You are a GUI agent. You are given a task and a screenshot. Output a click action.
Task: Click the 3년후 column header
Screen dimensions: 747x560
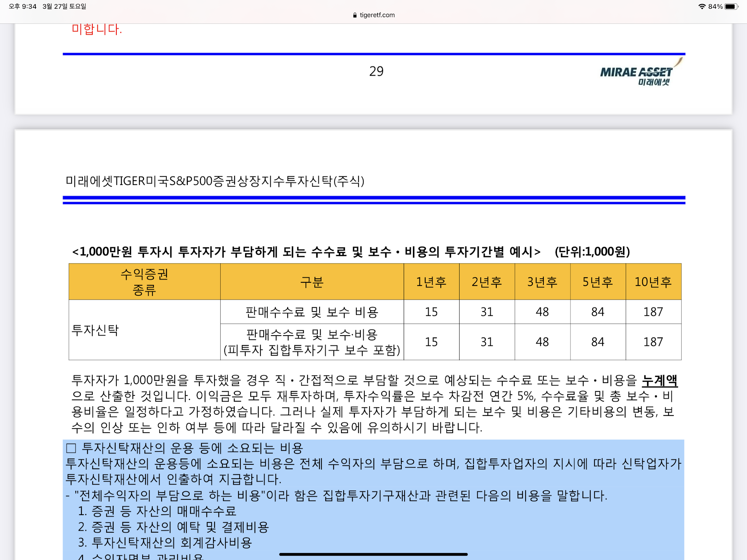(542, 282)
